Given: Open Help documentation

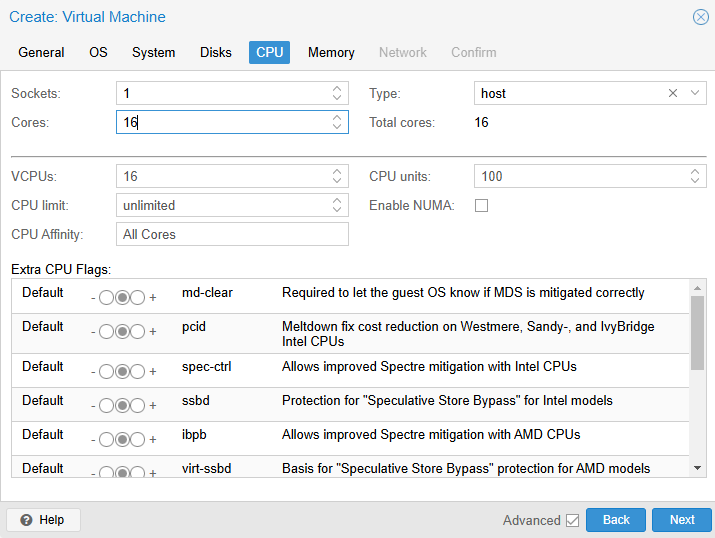Looking at the screenshot, I should click(x=43, y=520).
